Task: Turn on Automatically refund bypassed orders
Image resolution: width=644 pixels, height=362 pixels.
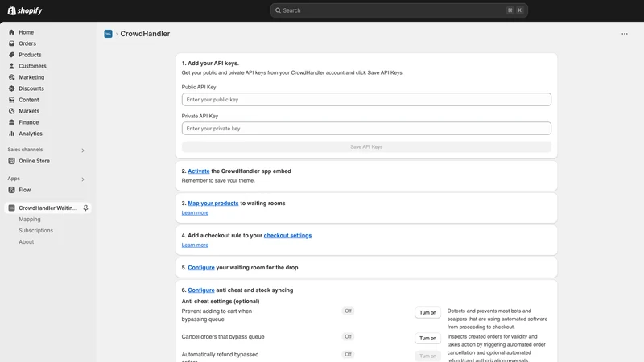Action: (427, 356)
